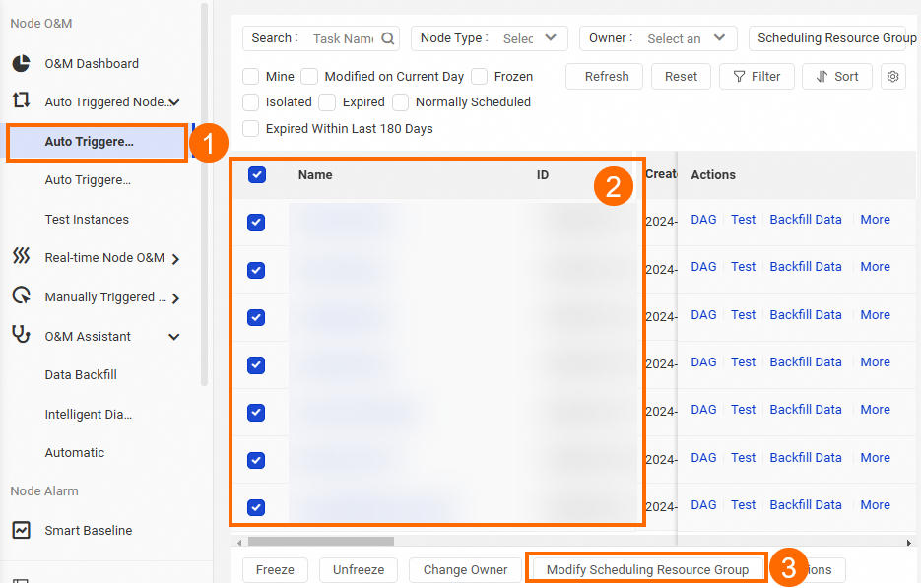
Task: Click the Unfreeze button
Action: (359, 570)
